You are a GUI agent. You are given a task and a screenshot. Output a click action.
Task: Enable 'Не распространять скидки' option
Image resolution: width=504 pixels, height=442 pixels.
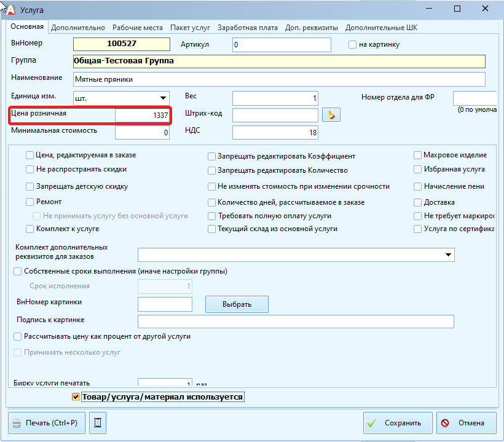30,170
